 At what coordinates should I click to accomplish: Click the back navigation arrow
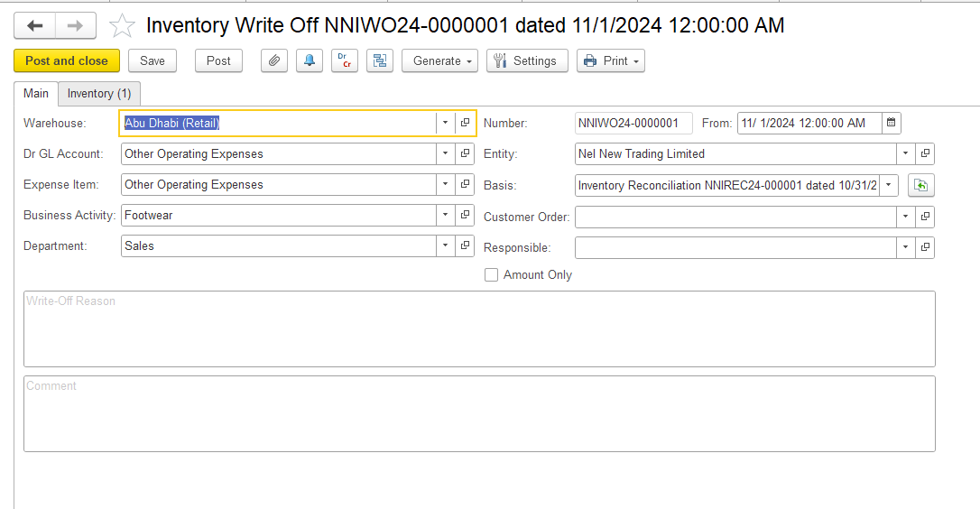[35, 26]
